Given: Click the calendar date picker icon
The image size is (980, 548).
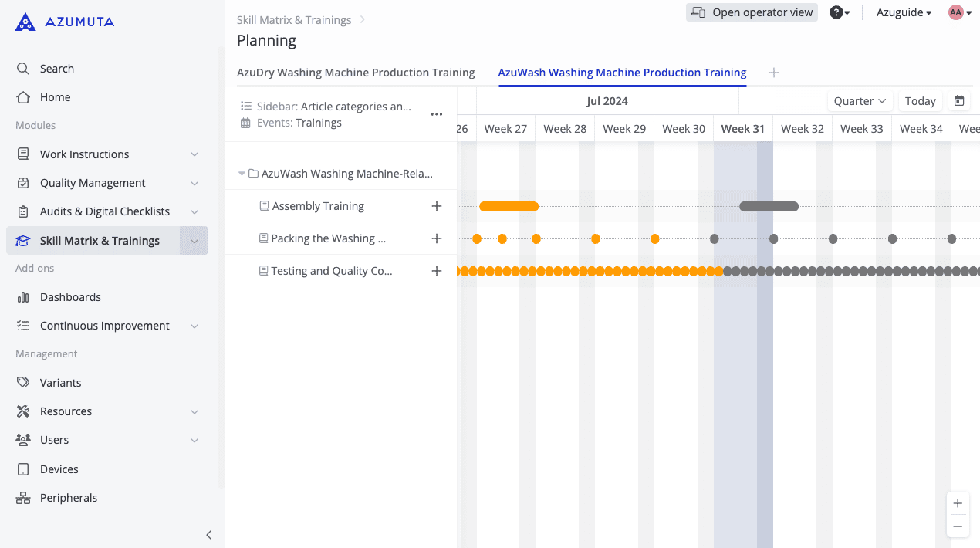Looking at the screenshot, I should pyautogui.click(x=959, y=101).
